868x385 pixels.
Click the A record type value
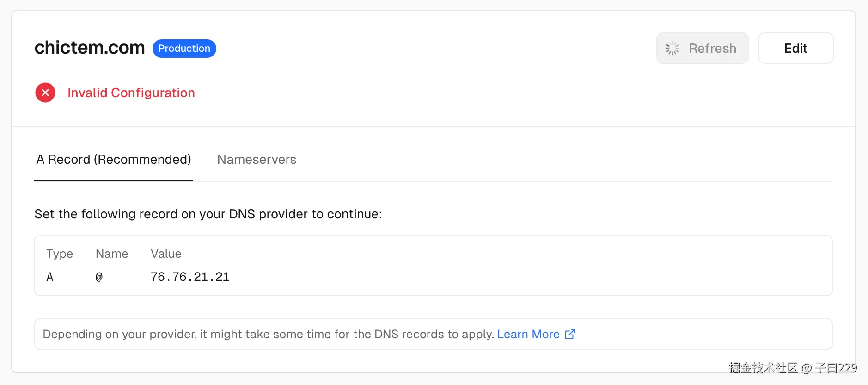(50, 277)
